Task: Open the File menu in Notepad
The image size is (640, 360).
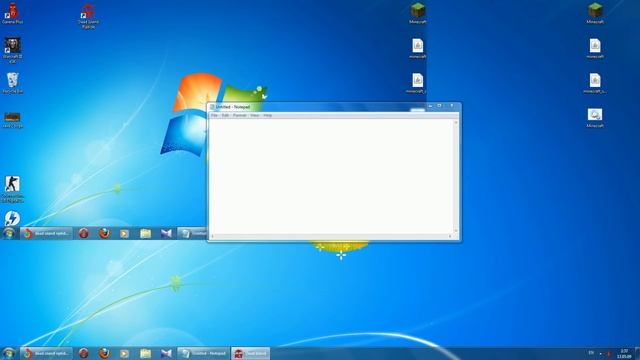Action: [x=214, y=116]
